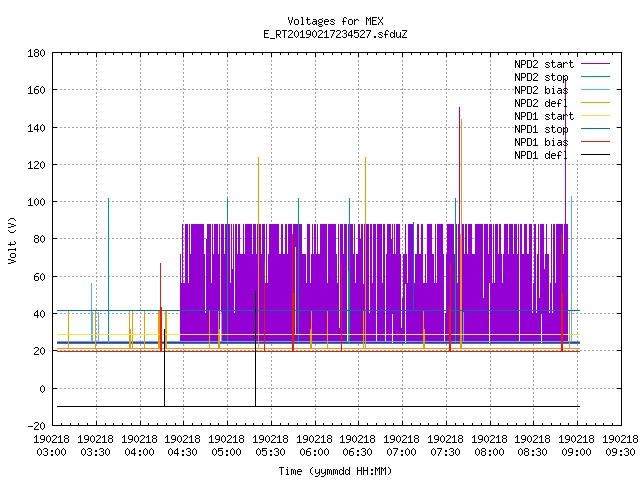Click the 04:00 time tick label
Screen dimensions: 640x480
click(x=140, y=452)
